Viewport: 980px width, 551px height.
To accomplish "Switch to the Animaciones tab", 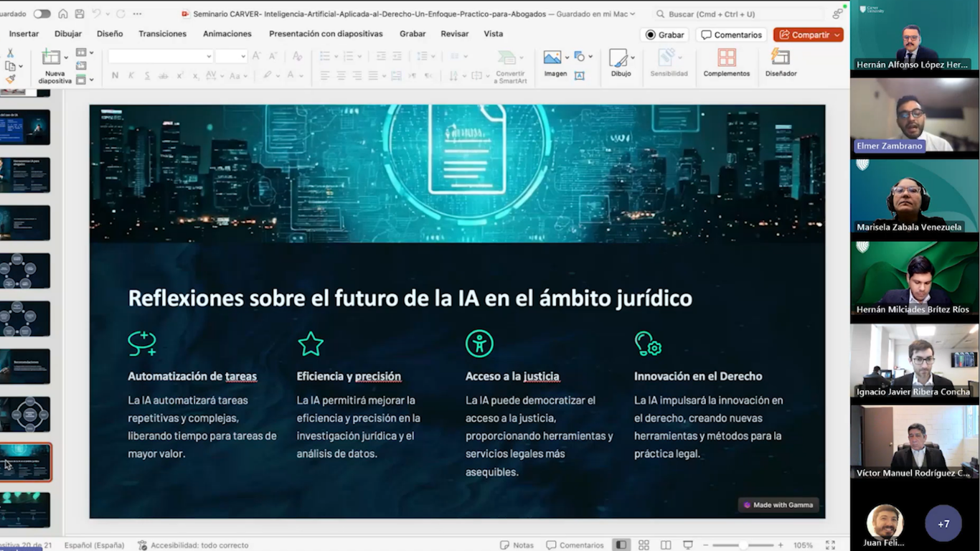I will [x=227, y=34].
